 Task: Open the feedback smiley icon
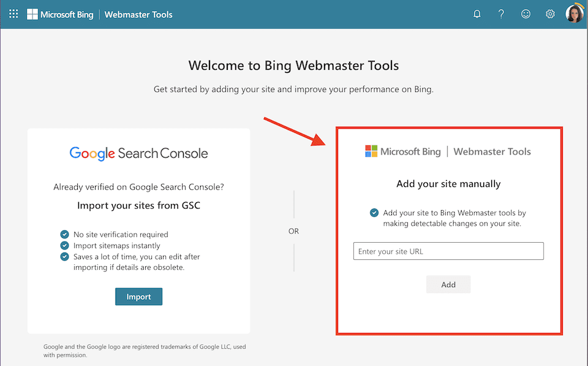[x=526, y=13]
